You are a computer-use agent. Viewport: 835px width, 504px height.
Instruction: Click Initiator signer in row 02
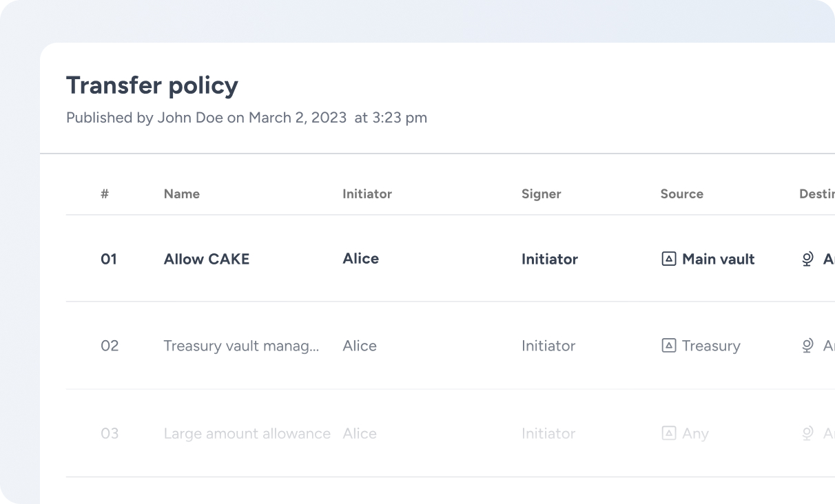click(548, 346)
